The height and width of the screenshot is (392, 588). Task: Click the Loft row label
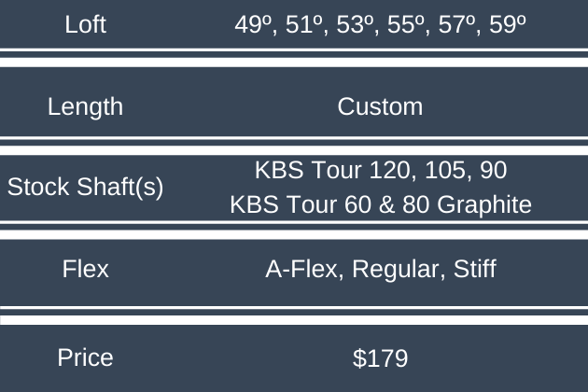86,25
